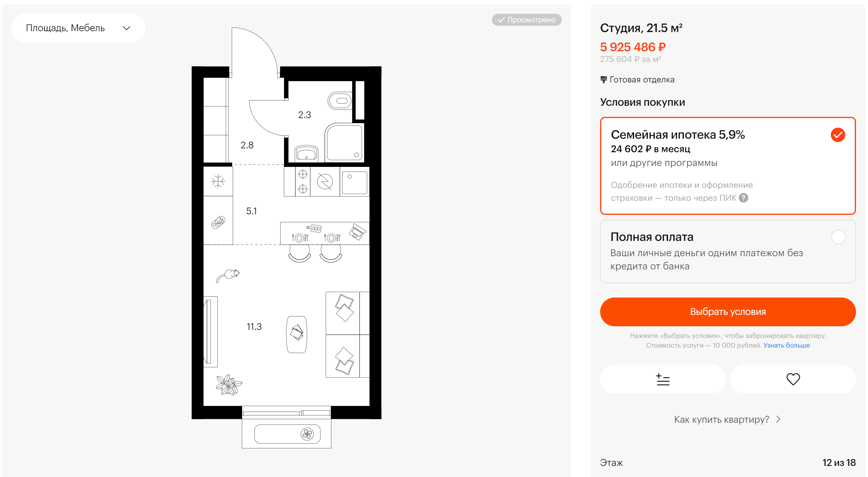Click the 2.3 bathroom area label
The height and width of the screenshot is (477, 868).
coord(305,115)
